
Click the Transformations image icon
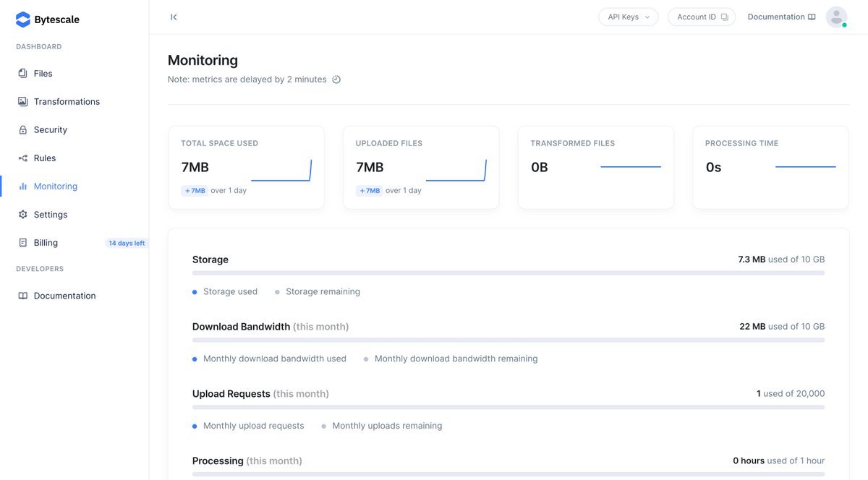click(x=23, y=102)
